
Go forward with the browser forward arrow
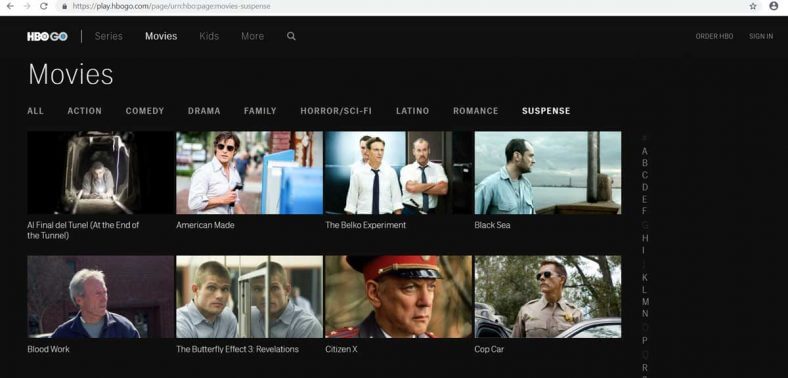pyautogui.click(x=27, y=6)
